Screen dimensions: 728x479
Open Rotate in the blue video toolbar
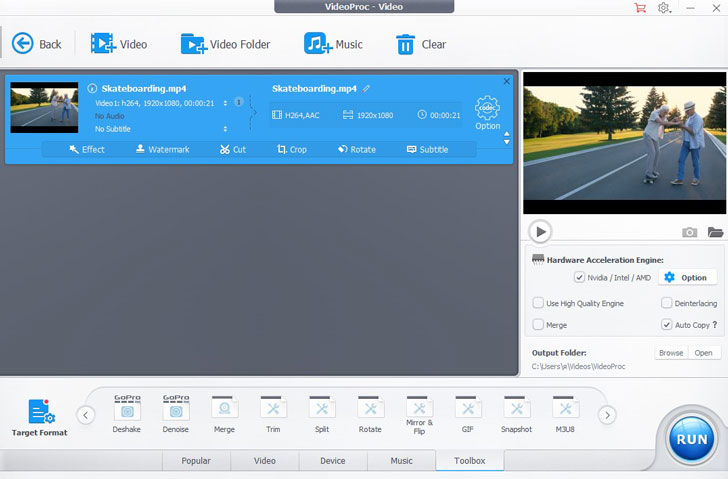357,149
